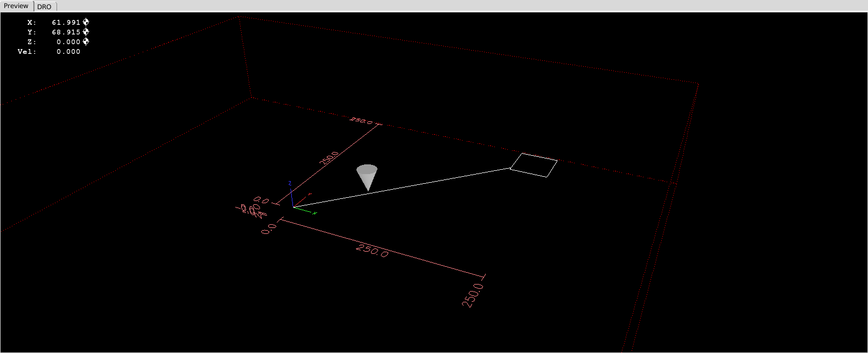This screenshot has width=868, height=353.
Task: Click the gray tool cone
Action: click(x=367, y=175)
